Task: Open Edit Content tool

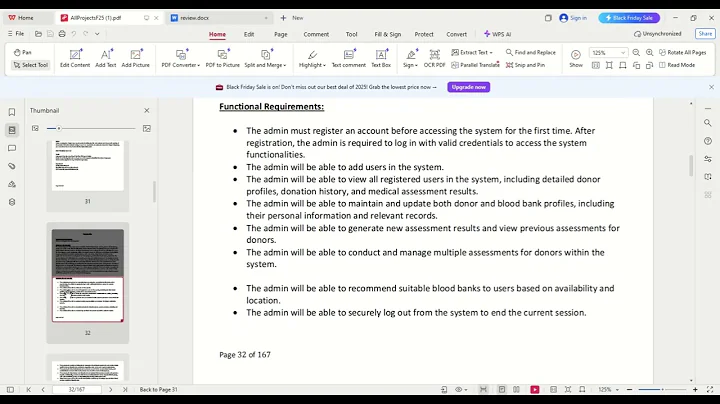Action: [x=75, y=58]
